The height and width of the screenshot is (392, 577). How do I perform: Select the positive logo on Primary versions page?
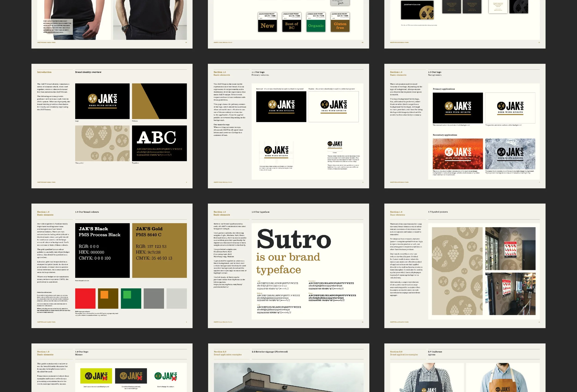tap(334, 107)
